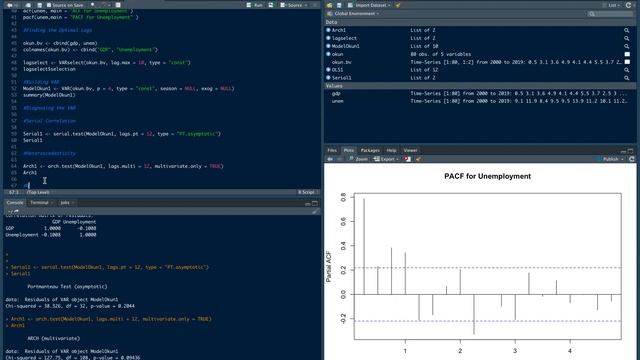Switch to the Help tab
This screenshot has height=360, width=640.
click(x=391, y=150)
